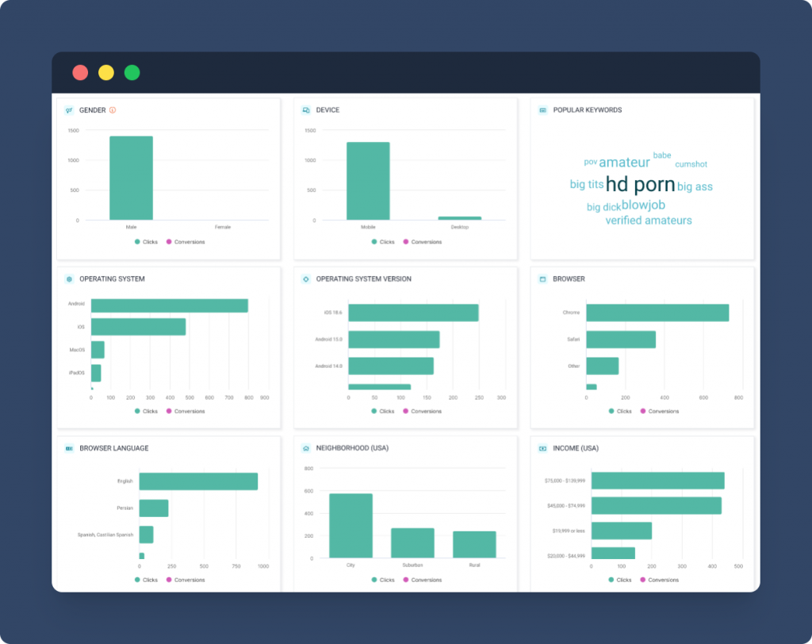Image resolution: width=812 pixels, height=644 pixels.
Task: Toggle the Clicks legend in Income (USA) chart
Action: (x=620, y=580)
